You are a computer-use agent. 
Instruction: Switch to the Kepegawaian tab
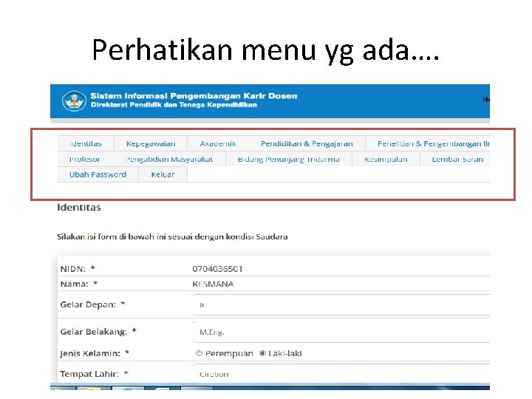coord(151,143)
